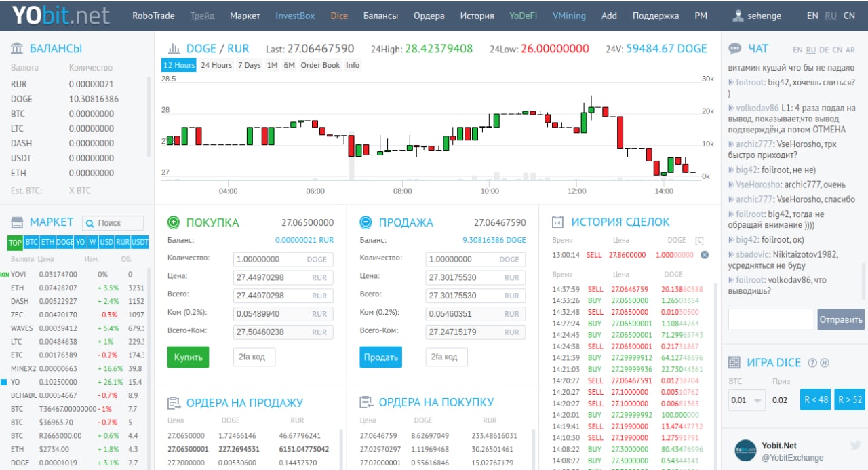
Task: Select the 12 Hours chart range
Action: [x=179, y=65]
